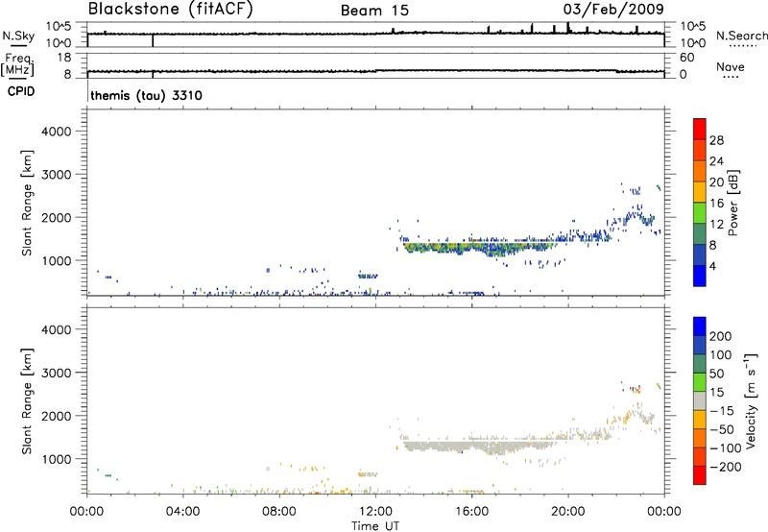Click the "Blackstone (fitACF)" plot title
Image resolution: width=768 pixels, height=532 pixels.
(170, 9)
